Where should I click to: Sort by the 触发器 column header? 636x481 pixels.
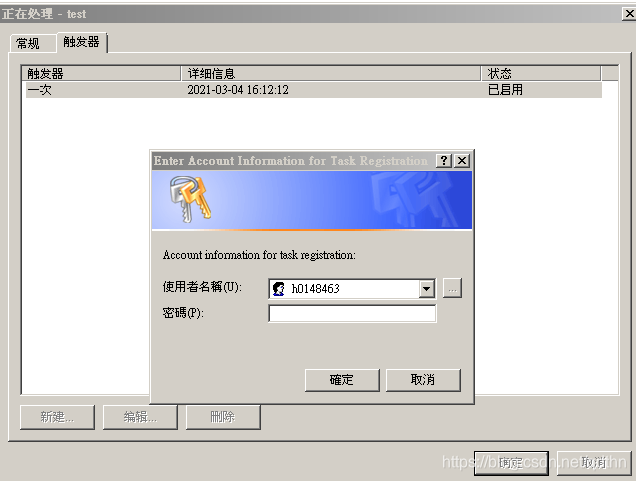pos(101,73)
